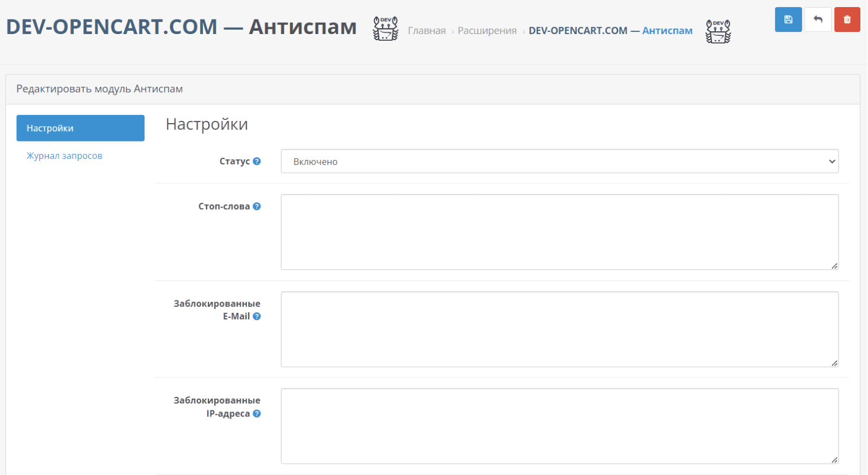868x475 pixels.
Task: Click the DEV-OPENCART.COM — Антиспам page title
Action: click(181, 27)
